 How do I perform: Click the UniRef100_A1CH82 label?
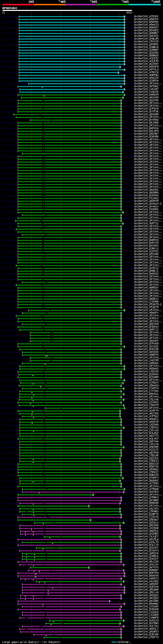146,581
